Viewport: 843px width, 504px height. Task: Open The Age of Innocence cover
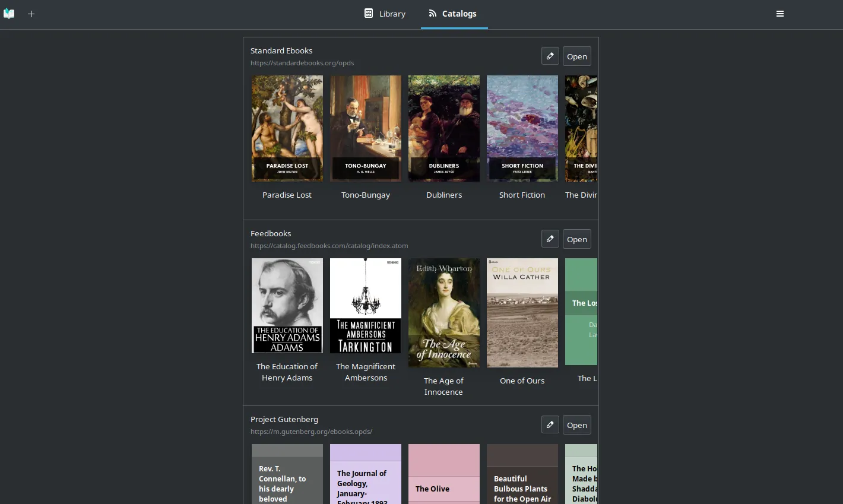(x=444, y=313)
